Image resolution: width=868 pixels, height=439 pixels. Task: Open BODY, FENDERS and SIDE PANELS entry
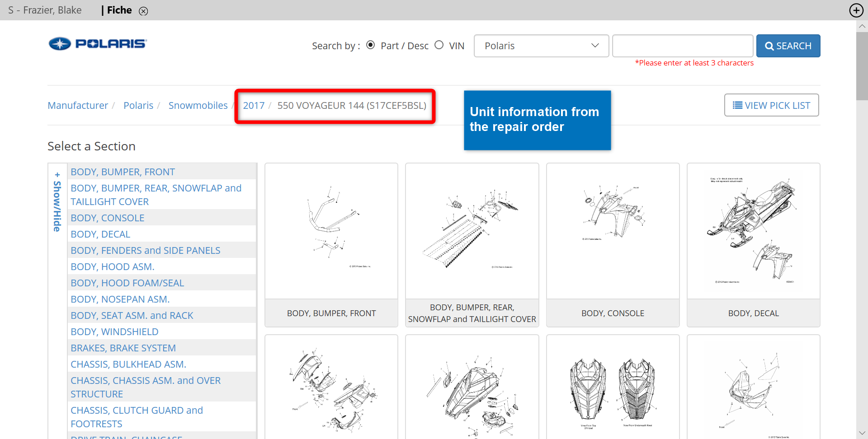click(x=146, y=251)
